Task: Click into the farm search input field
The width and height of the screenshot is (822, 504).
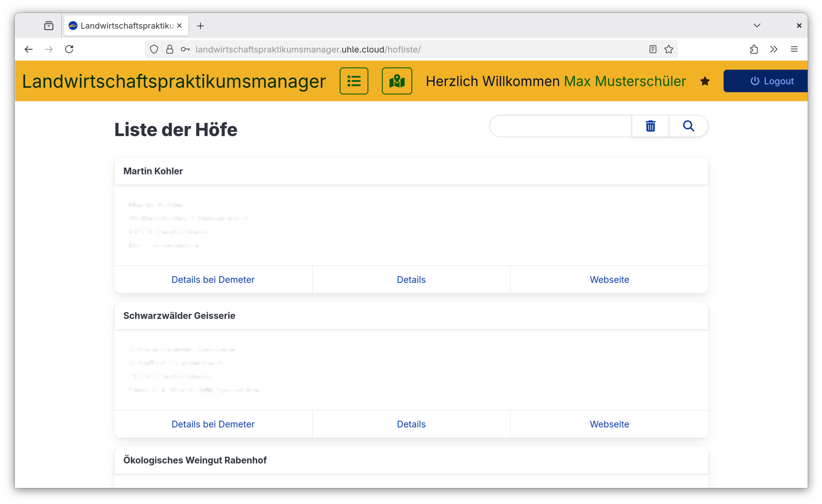Action: pos(560,126)
